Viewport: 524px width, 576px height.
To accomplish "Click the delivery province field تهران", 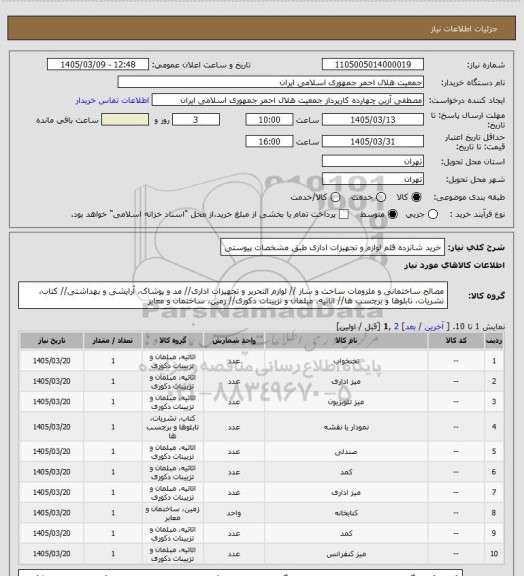I will pyautogui.click(x=373, y=161).
